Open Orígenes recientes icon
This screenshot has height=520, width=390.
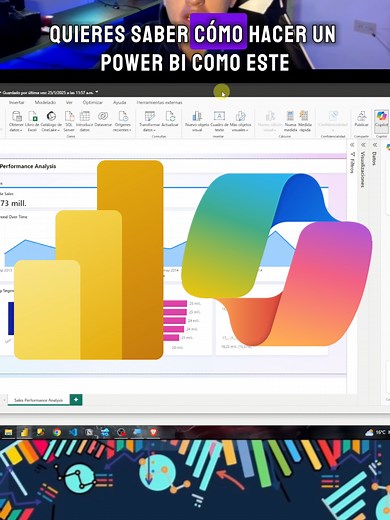[123, 116]
